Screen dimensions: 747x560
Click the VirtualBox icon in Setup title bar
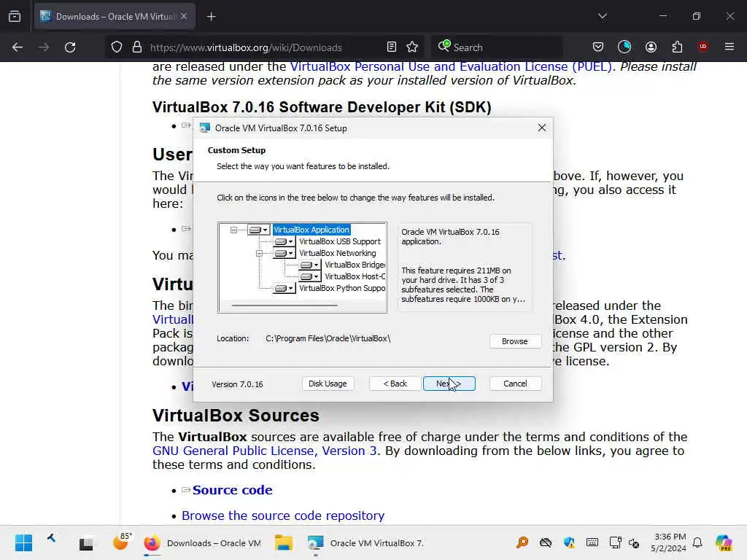tap(205, 128)
